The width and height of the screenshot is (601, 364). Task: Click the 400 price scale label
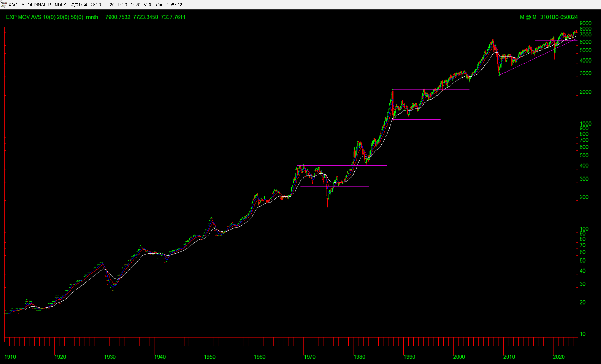[584, 166]
